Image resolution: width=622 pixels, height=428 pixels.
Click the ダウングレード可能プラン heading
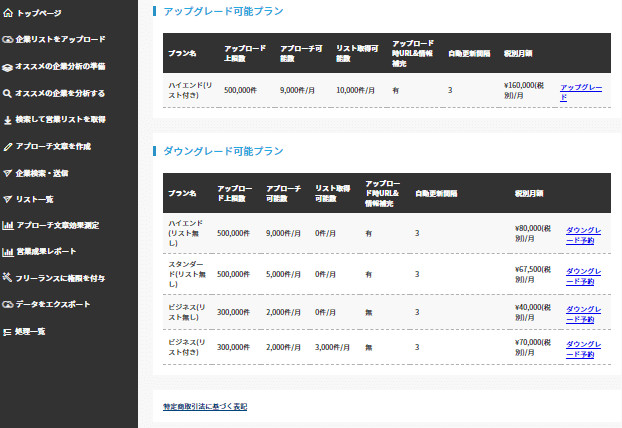coord(223,151)
